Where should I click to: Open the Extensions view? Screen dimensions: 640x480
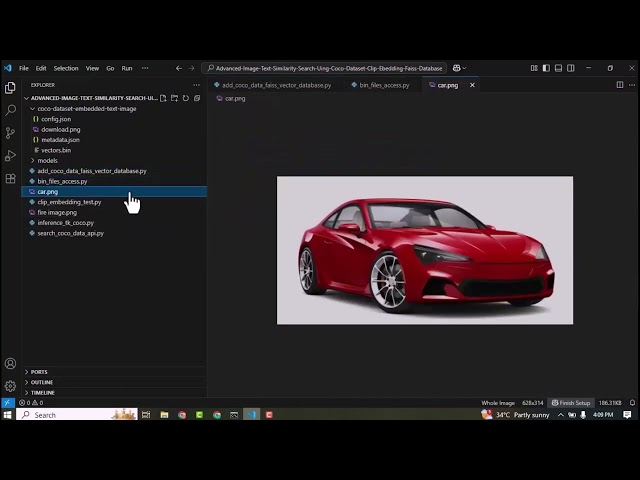[x=10, y=178]
